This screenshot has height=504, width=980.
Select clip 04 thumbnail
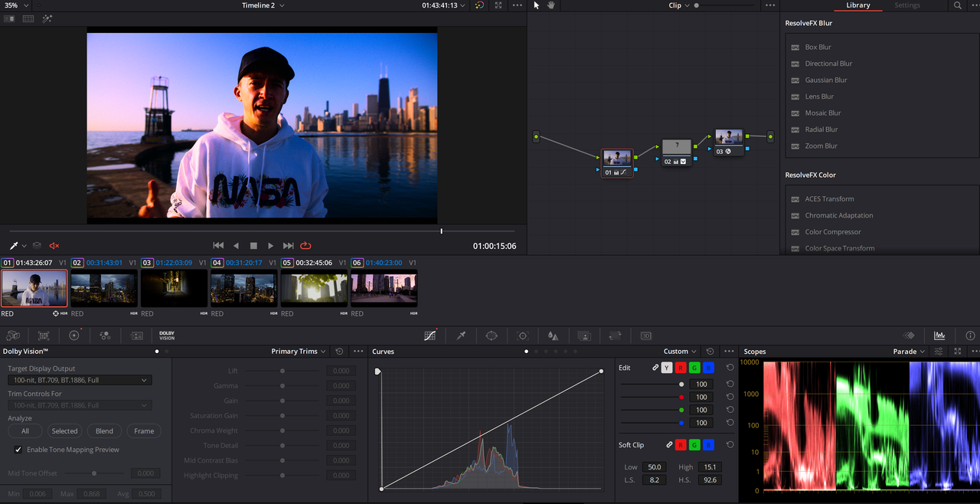(243, 288)
